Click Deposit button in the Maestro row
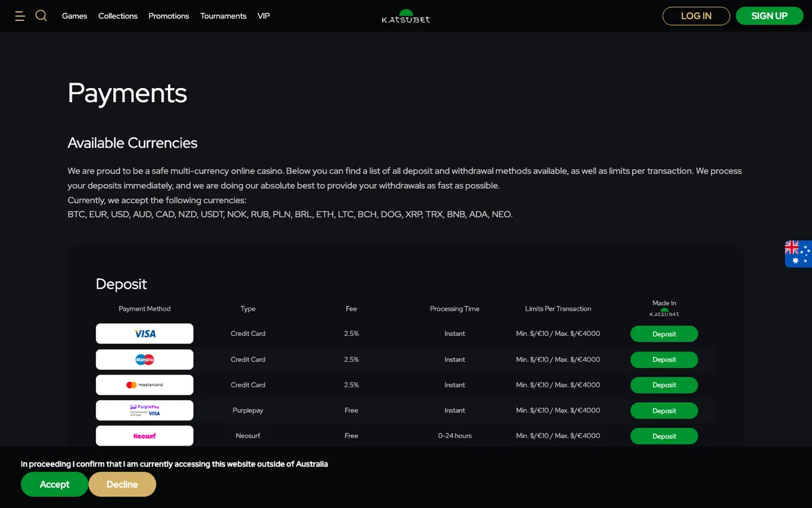This screenshot has height=508, width=812. click(x=664, y=360)
